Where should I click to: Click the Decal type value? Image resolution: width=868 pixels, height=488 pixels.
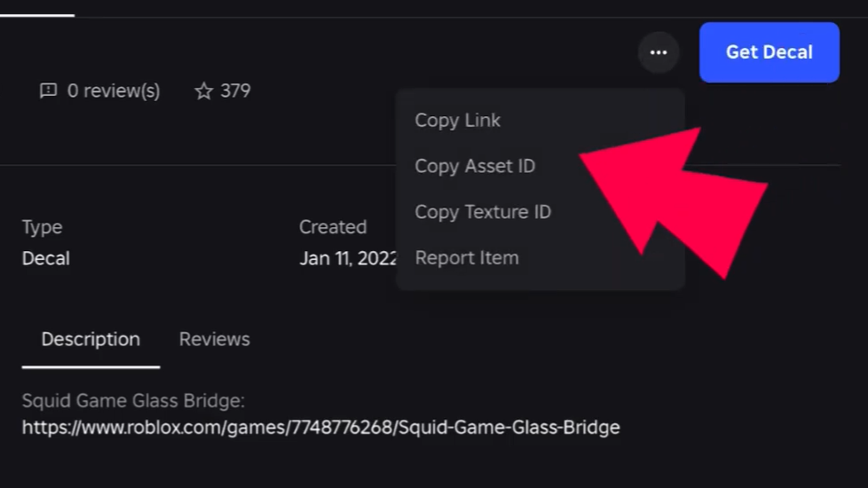tap(46, 258)
